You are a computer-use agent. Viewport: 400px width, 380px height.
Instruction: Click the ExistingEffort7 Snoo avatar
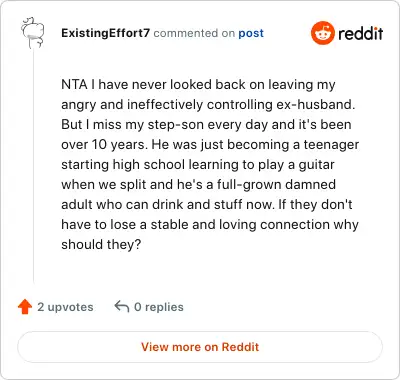coord(33,33)
